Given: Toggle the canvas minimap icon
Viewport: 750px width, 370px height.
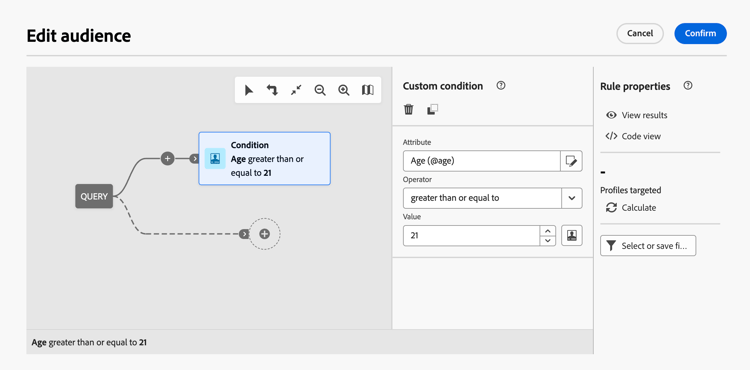Looking at the screenshot, I should pos(367,90).
